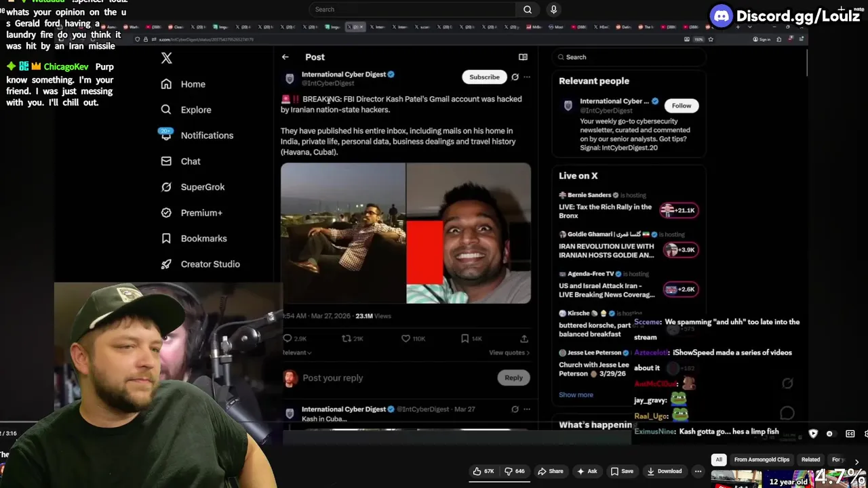This screenshot has height=488, width=868.
Task: Go back using the Post back arrow
Action: [285, 57]
